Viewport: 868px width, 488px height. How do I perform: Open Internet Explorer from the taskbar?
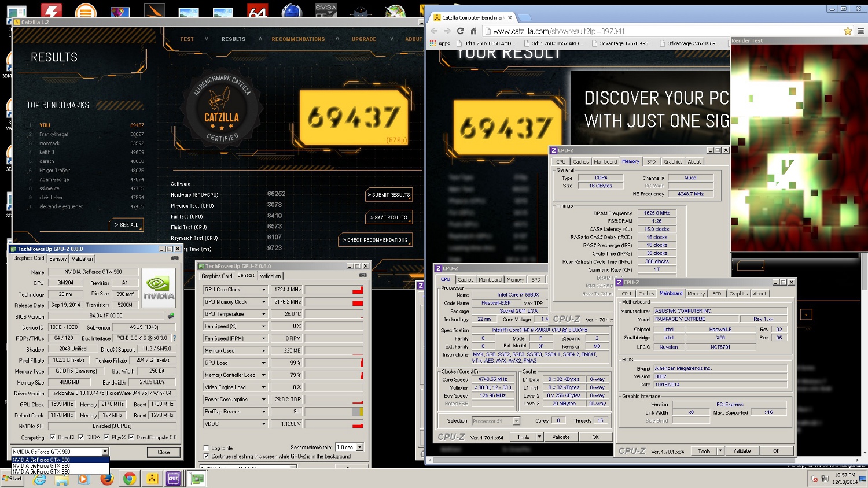click(40, 479)
